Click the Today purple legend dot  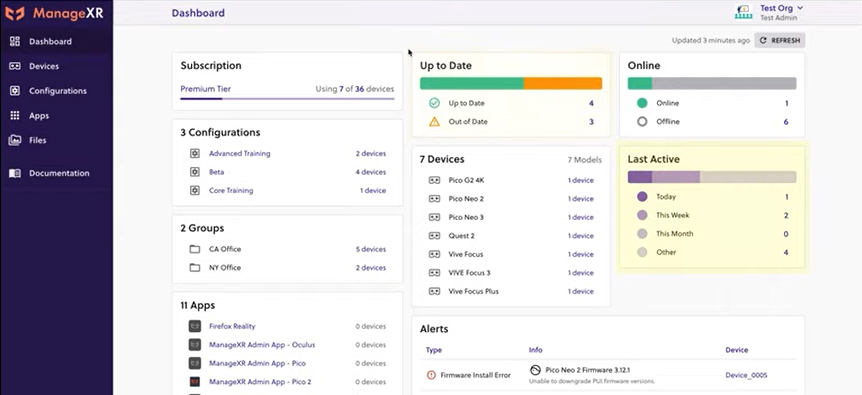pos(642,197)
